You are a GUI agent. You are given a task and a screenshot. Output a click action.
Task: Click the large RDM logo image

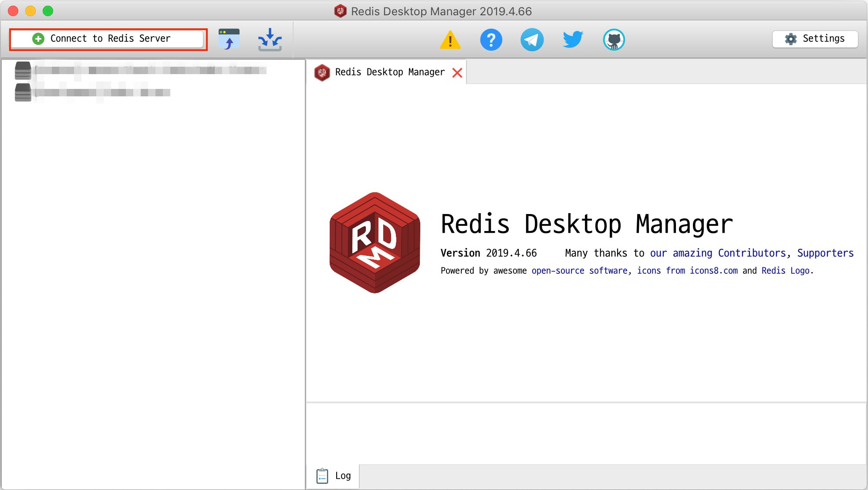[x=375, y=242]
